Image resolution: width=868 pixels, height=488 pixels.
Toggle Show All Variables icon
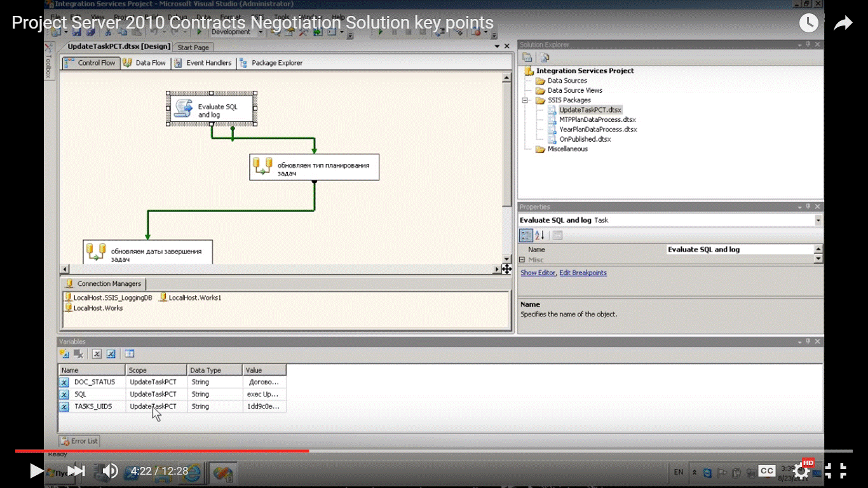point(111,354)
